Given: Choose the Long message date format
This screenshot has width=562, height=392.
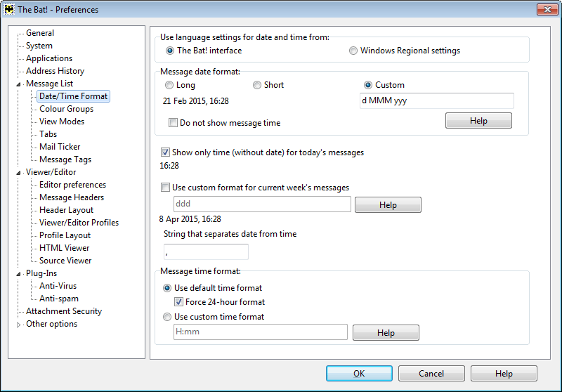Looking at the screenshot, I should 169,85.
